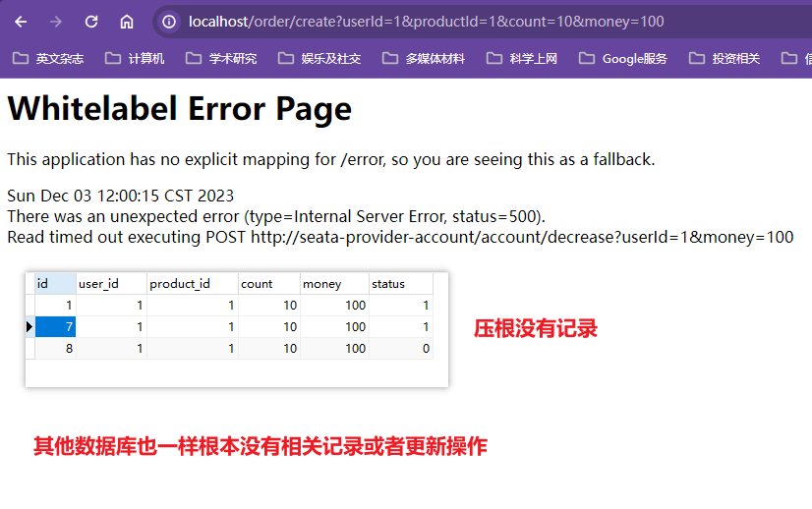This screenshot has width=812, height=509.
Task: Show the 娱乐及社交 bookmark folder
Action: pos(319,58)
